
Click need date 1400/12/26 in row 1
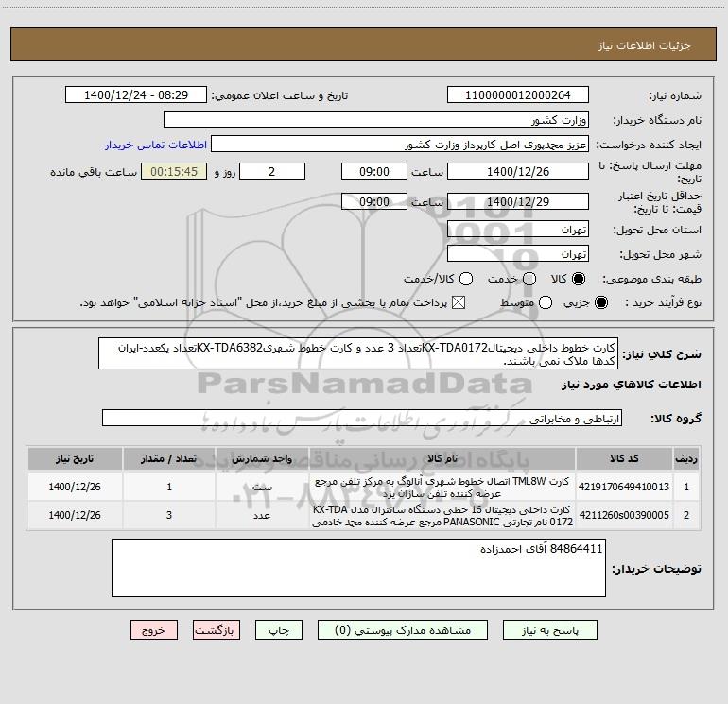pos(75,488)
